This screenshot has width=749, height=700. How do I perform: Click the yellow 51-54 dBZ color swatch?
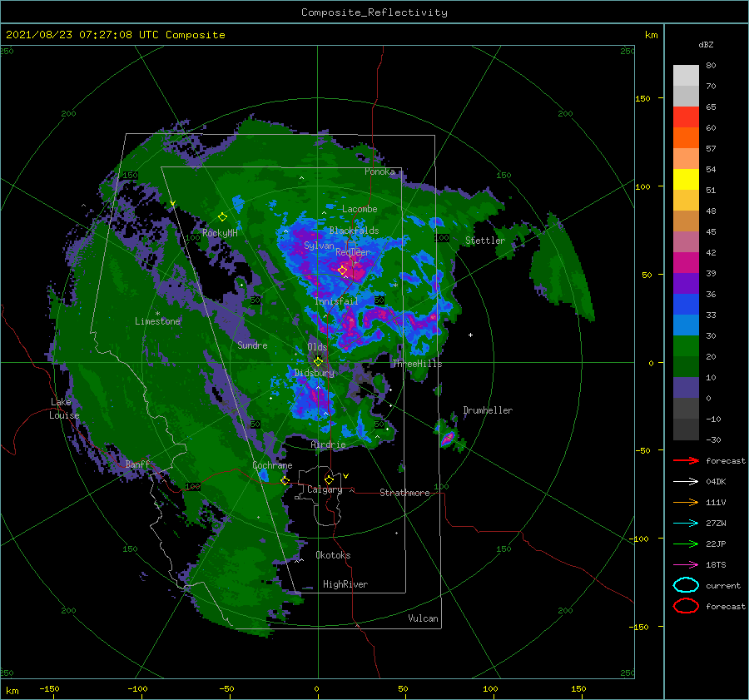pos(686,180)
